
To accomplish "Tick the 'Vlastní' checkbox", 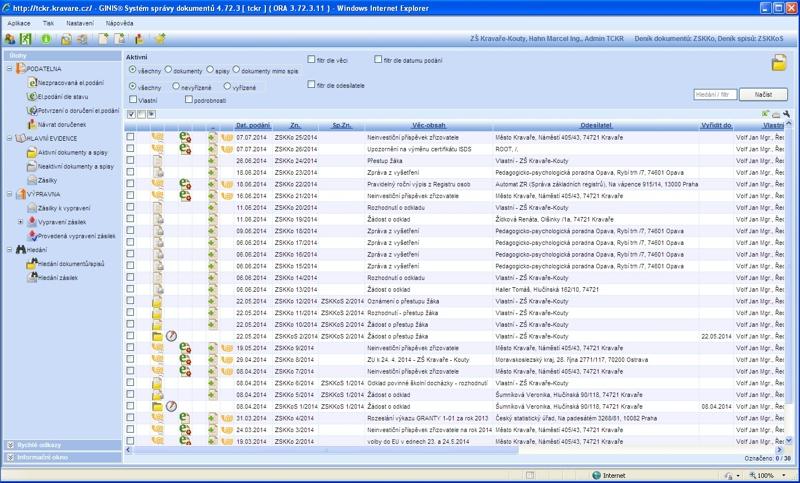I will tap(131, 100).
